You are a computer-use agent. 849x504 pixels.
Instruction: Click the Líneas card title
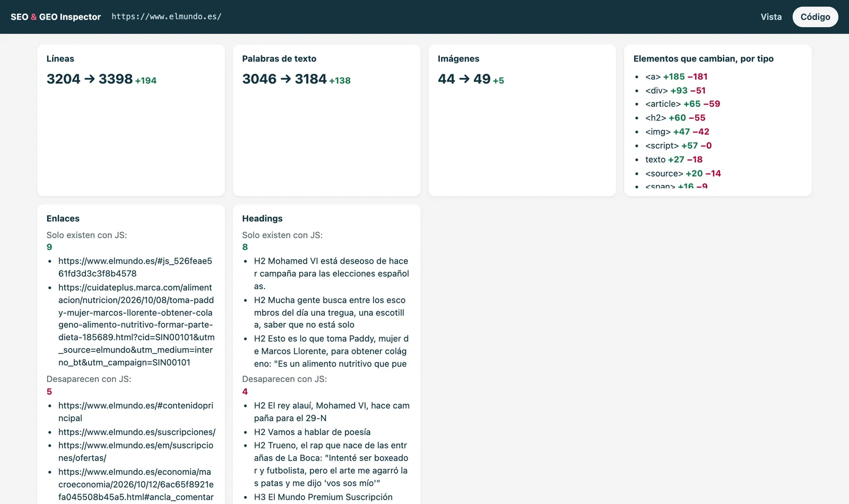click(x=60, y=59)
